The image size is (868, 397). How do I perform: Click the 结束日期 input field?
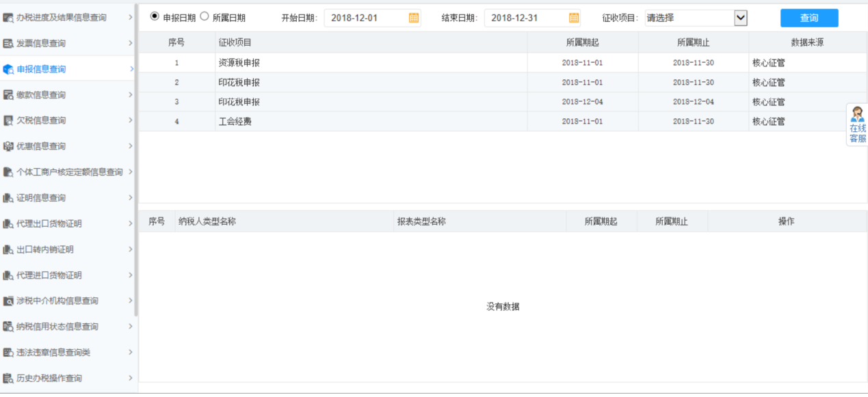pyautogui.click(x=527, y=18)
